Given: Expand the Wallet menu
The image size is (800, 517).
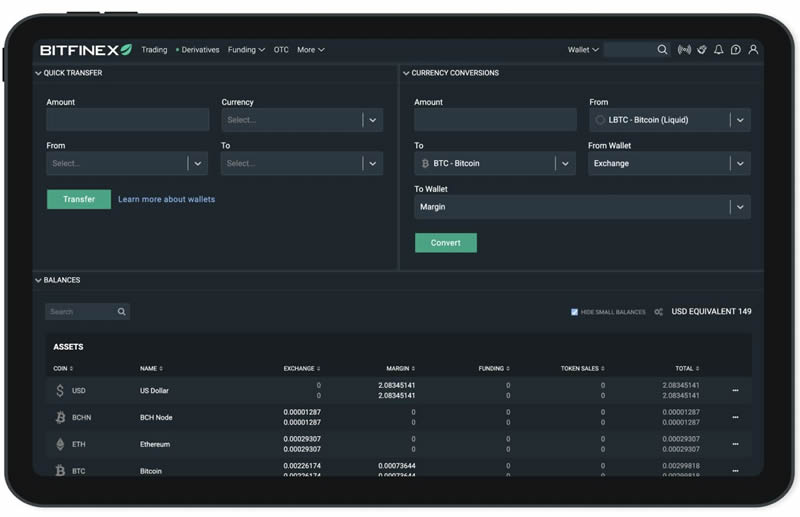Looking at the screenshot, I should (583, 50).
